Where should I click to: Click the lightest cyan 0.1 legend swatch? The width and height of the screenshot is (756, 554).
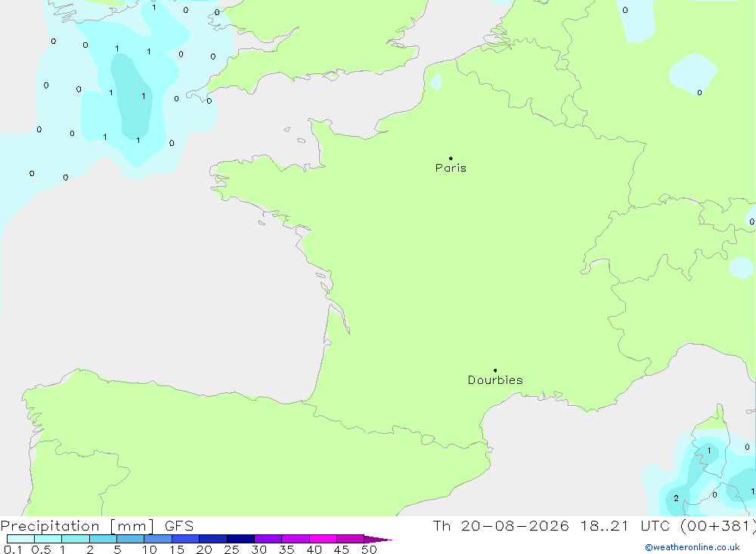20,539
